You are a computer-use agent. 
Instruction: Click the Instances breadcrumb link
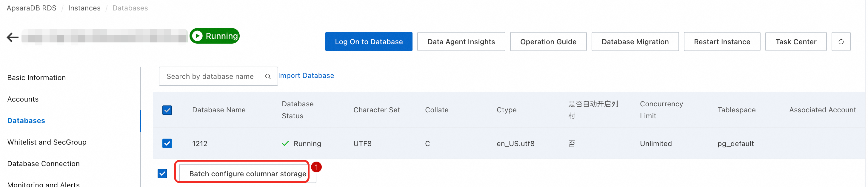tap(84, 8)
